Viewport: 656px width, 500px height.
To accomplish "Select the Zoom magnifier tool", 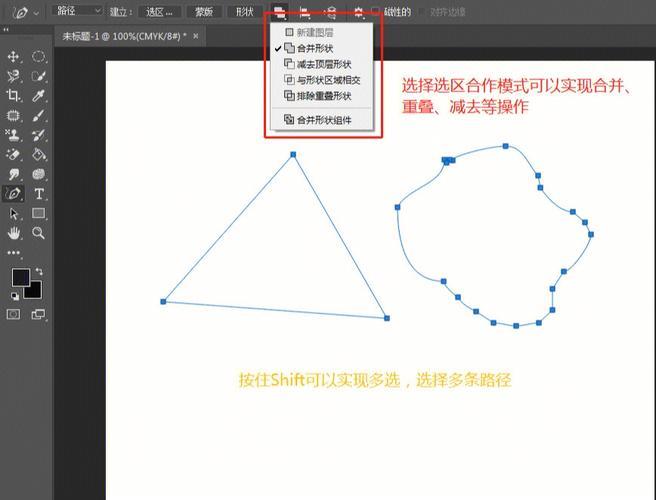I will point(38,233).
